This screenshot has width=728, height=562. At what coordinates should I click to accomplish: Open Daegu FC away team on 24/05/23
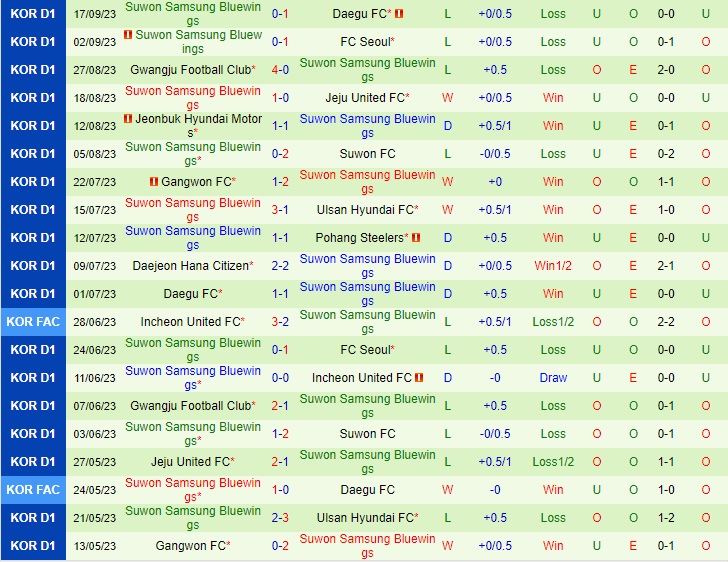click(x=367, y=490)
